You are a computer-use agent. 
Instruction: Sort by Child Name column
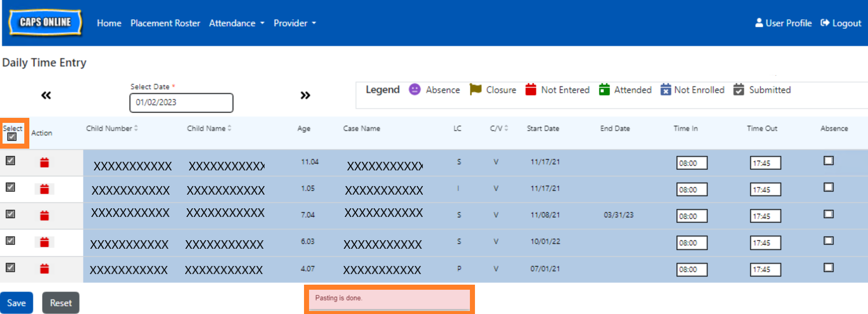209,128
